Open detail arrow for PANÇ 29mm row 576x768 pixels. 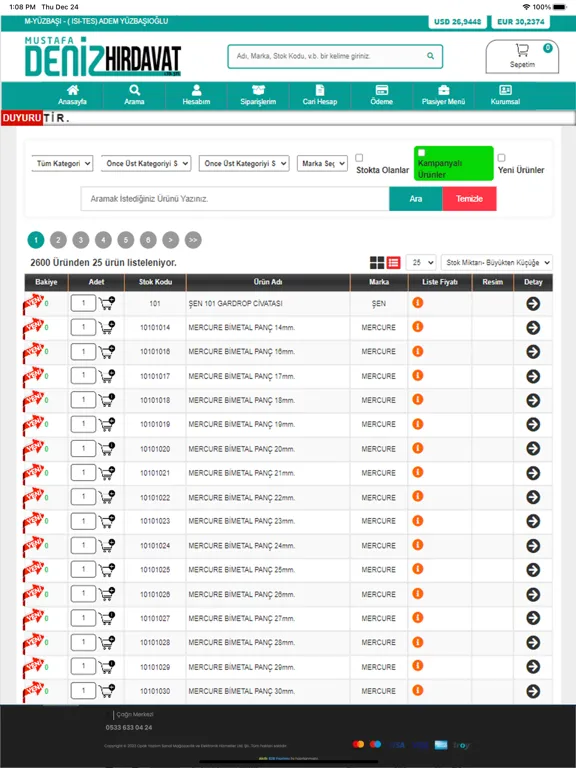(x=533, y=667)
